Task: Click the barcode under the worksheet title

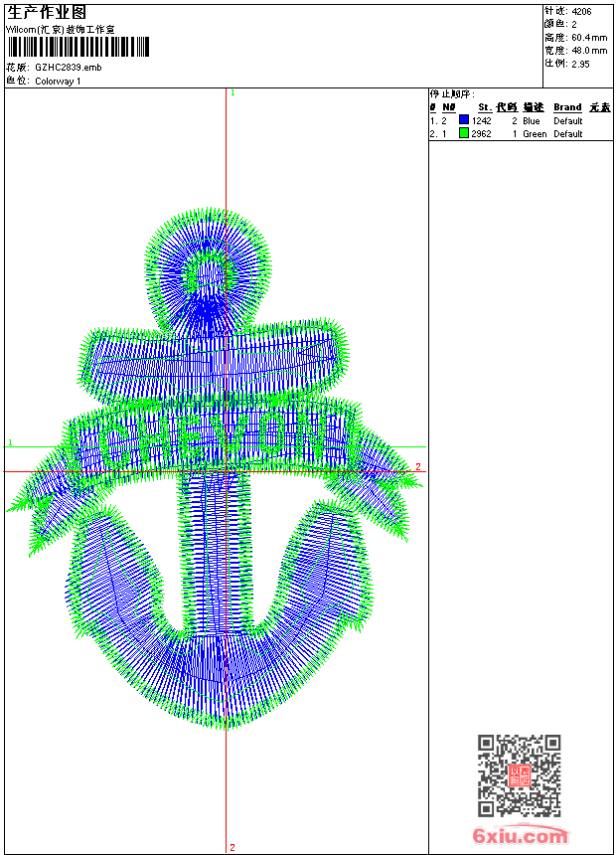Action: 77,47
